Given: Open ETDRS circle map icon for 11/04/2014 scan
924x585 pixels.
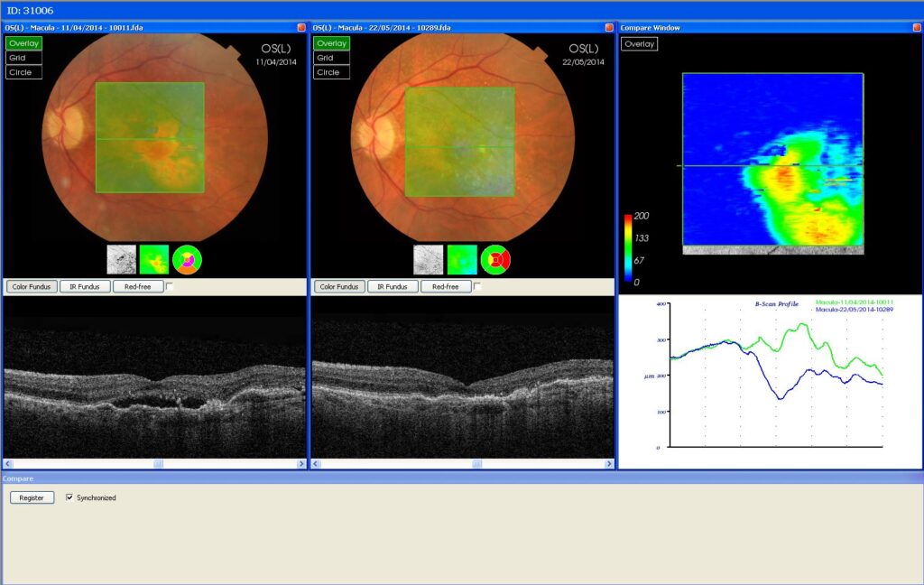Looking at the screenshot, I should 188,260.
